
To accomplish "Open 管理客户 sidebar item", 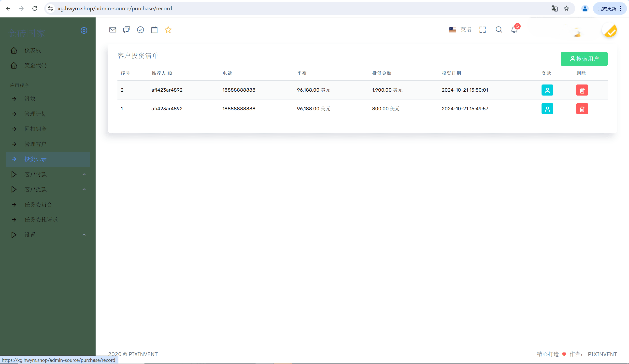I will (35, 144).
